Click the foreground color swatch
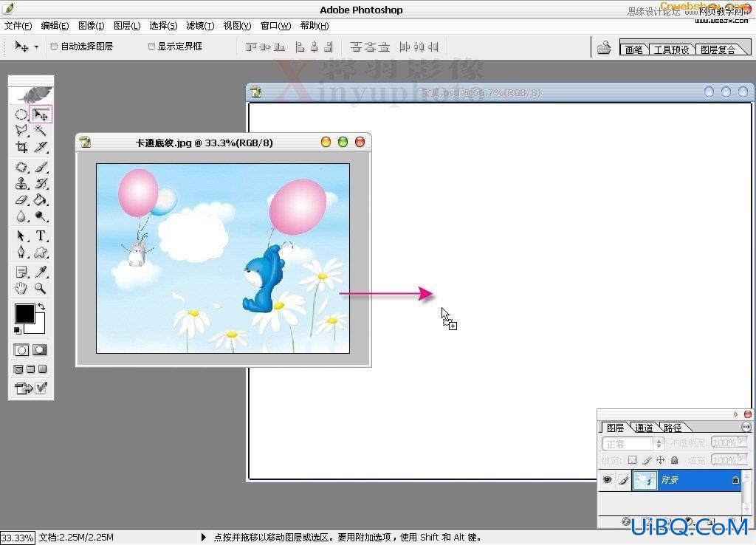The width and height of the screenshot is (756, 545). (x=24, y=314)
